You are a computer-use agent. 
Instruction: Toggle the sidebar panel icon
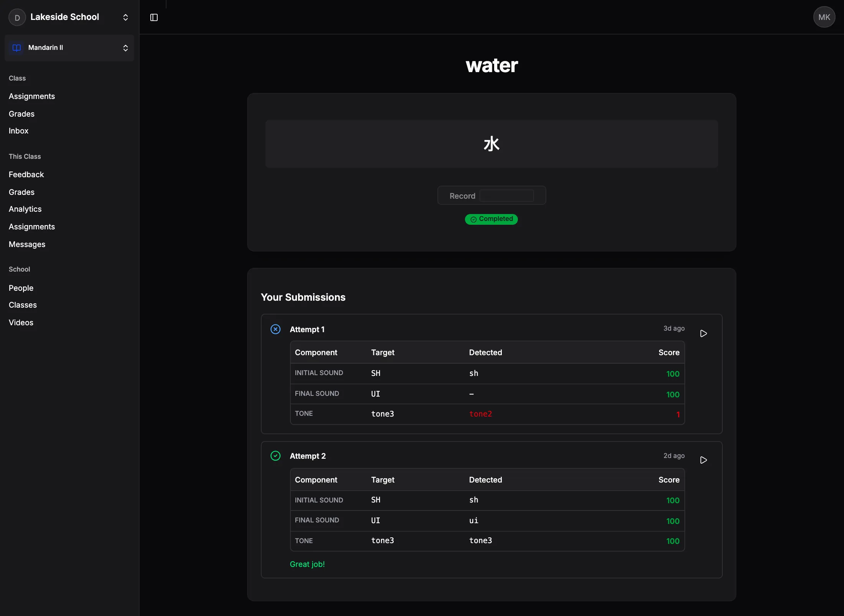pyautogui.click(x=154, y=17)
